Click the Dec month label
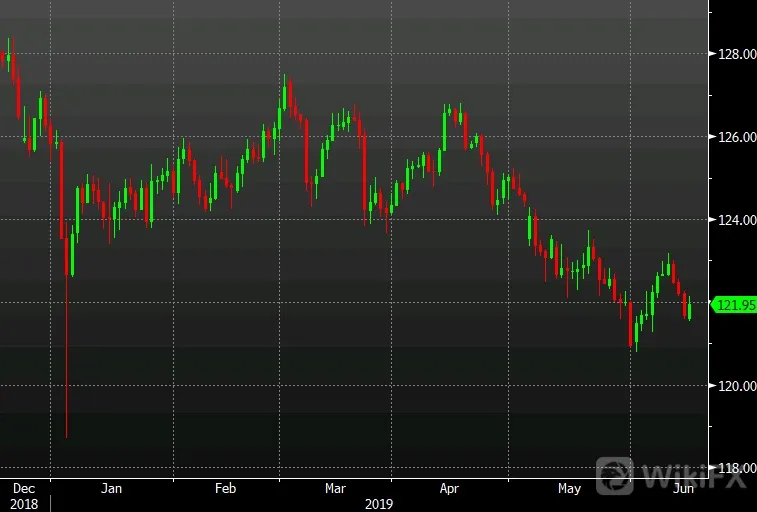The image size is (757, 512). pyautogui.click(x=24, y=488)
